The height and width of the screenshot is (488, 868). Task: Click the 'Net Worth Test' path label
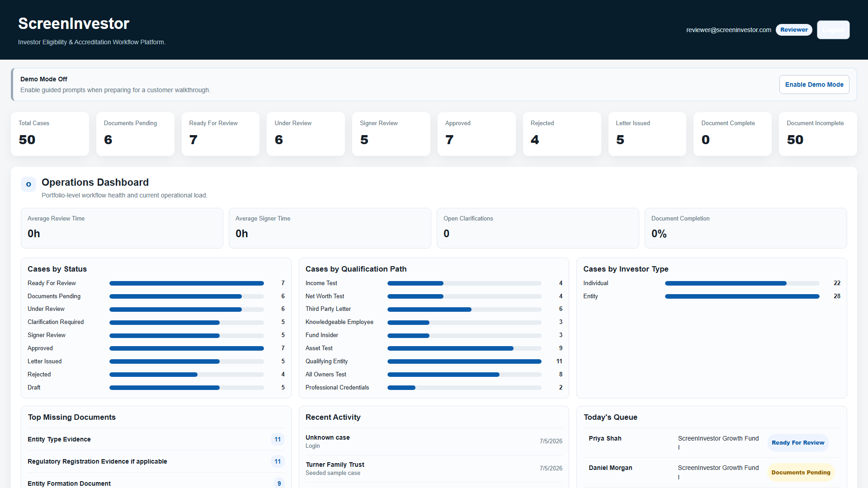[x=325, y=296]
